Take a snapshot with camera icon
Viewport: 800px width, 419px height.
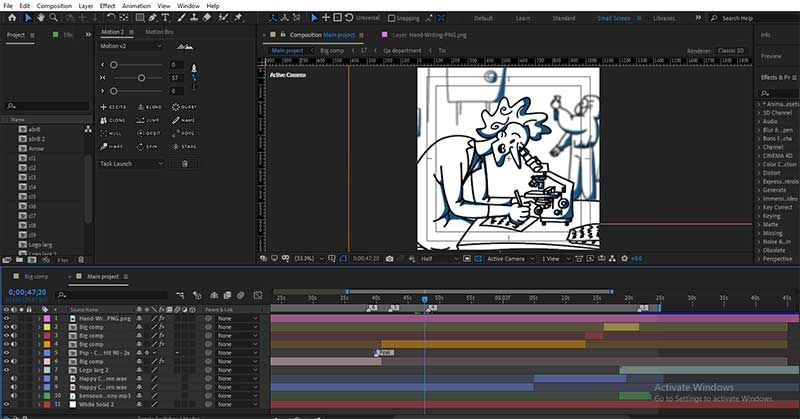[390, 259]
